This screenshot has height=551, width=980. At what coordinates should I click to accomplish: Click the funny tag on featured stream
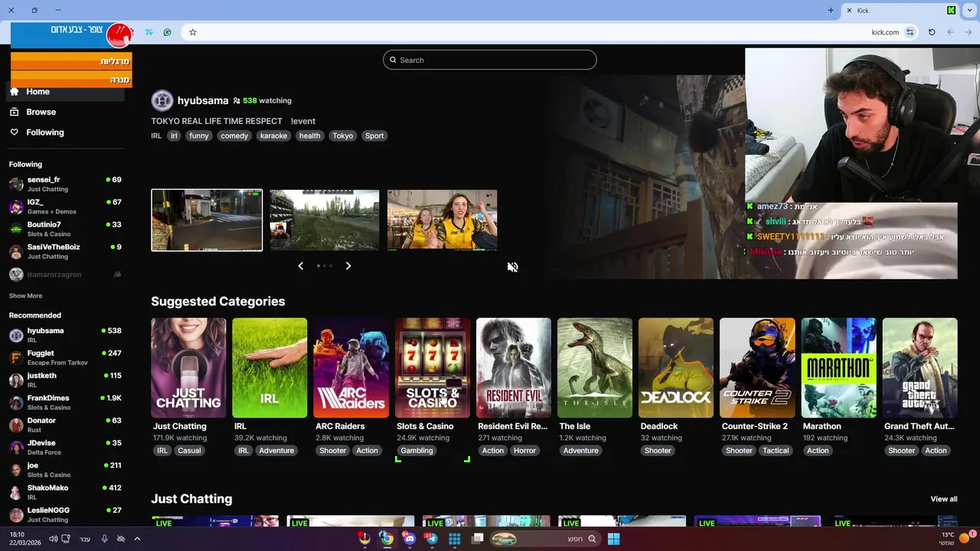[x=199, y=135]
